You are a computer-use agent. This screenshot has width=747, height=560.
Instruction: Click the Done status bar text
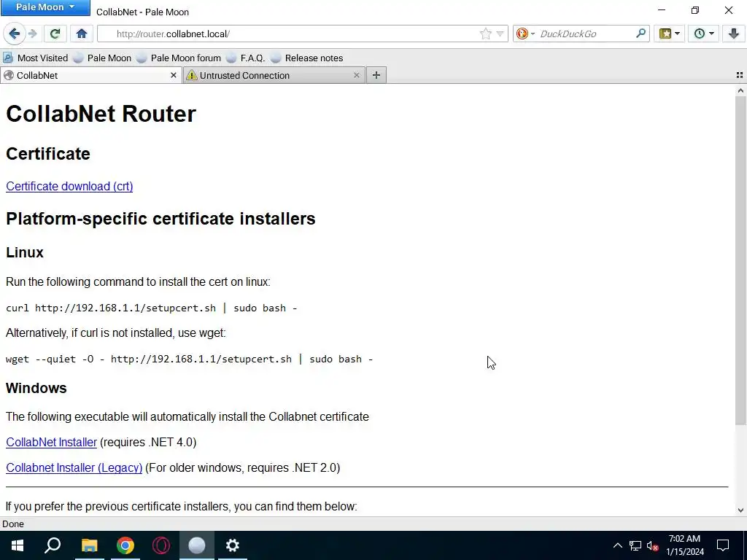click(13, 524)
